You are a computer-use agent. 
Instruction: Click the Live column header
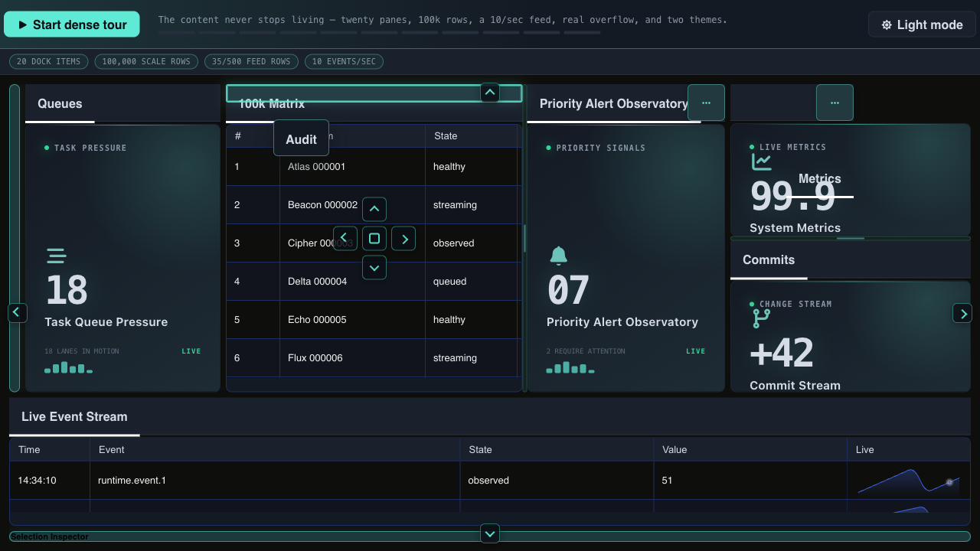[908, 450]
